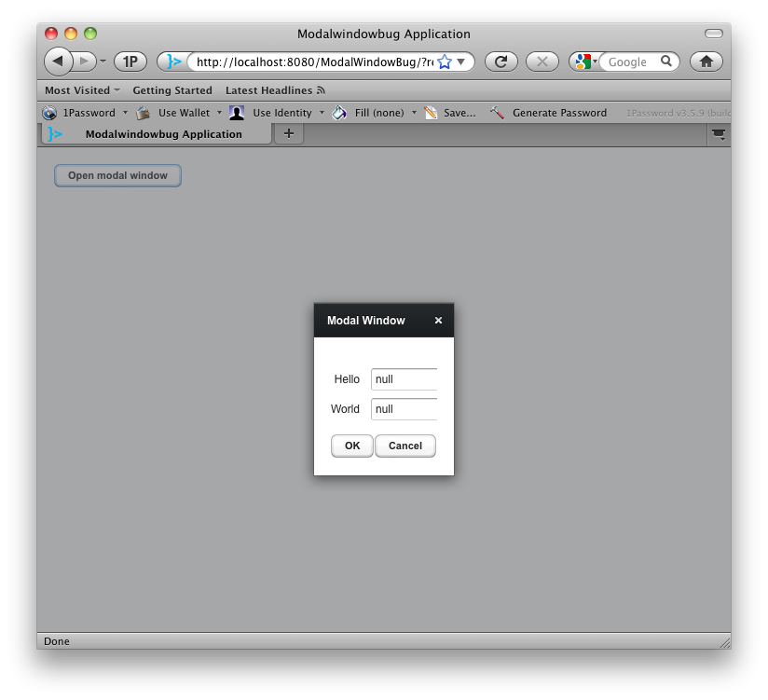768x700 pixels.
Task: Bookmark this page with the star icon
Action: (446, 61)
